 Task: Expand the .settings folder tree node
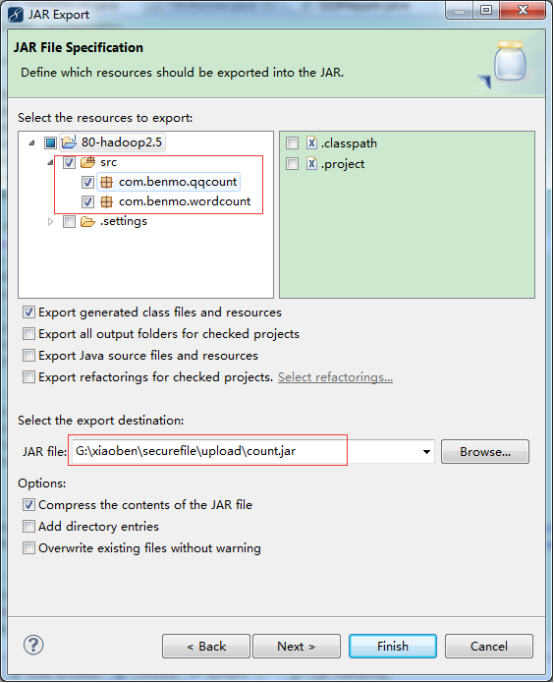(51, 222)
